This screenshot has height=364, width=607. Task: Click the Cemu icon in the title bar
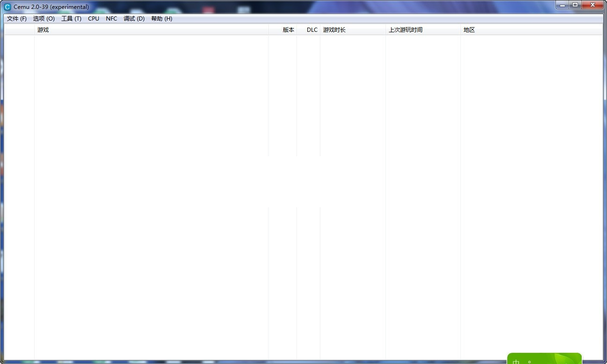(x=7, y=7)
